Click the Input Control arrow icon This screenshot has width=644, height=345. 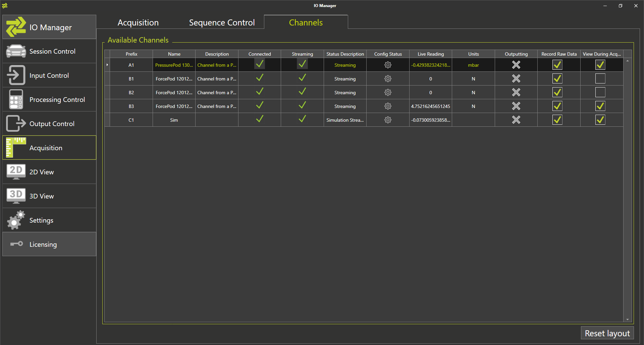click(16, 75)
